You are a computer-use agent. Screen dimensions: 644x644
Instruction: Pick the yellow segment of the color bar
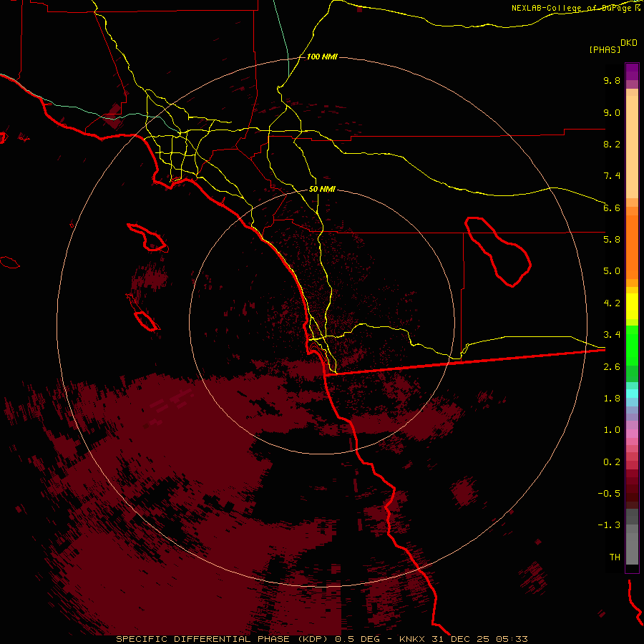[x=632, y=306]
